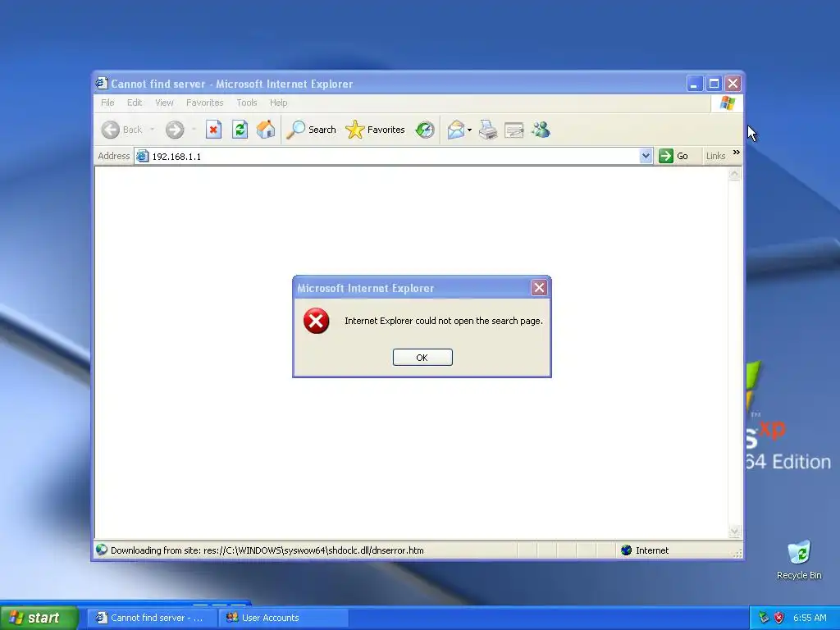Screen dimensions: 840x630
Task: Open the Edit menu
Action: pyautogui.click(x=135, y=103)
